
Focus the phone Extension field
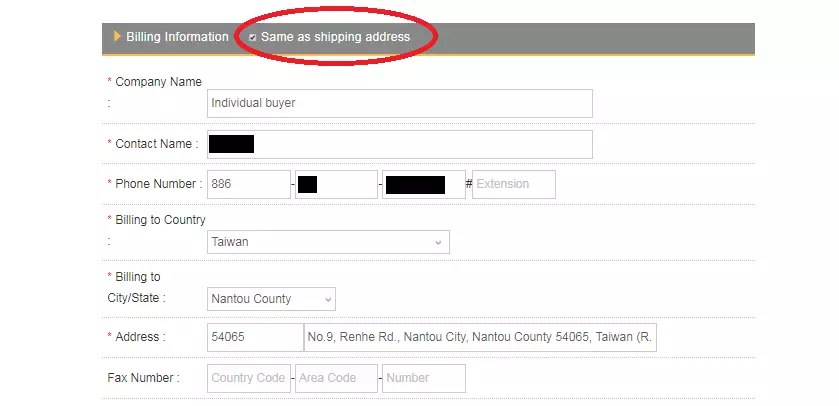pos(513,184)
